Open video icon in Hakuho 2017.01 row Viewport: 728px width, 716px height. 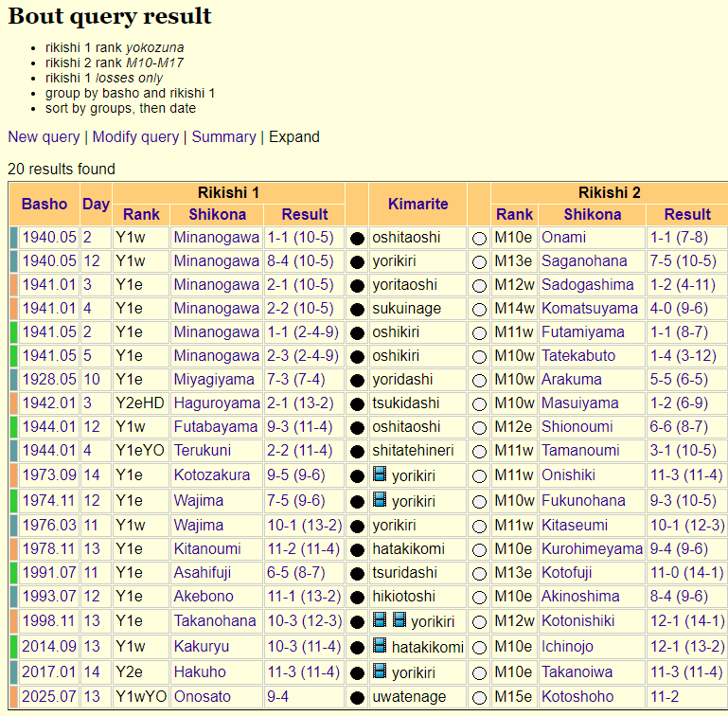pyautogui.click(x=380, y=671)
